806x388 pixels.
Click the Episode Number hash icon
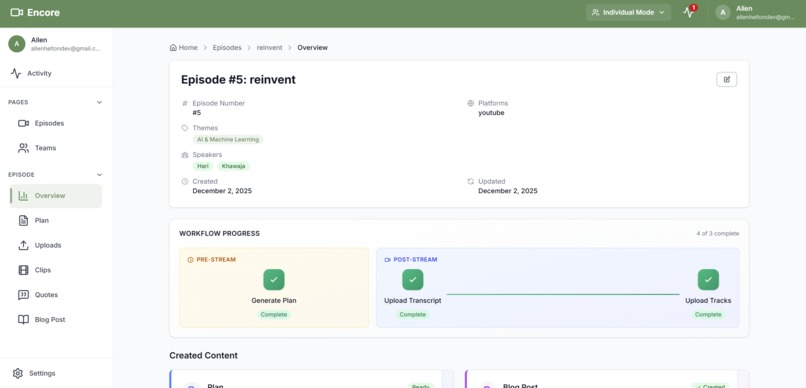185,103
